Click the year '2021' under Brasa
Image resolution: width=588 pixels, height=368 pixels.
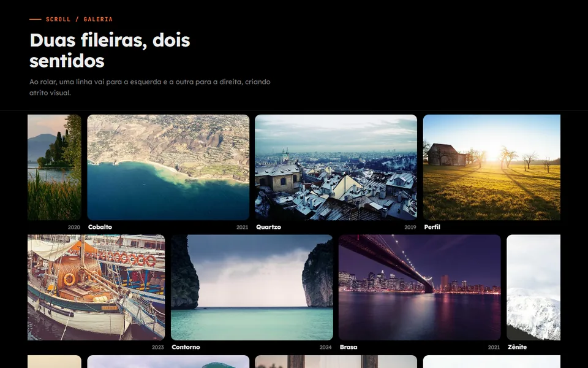click(x=494, y=347)
